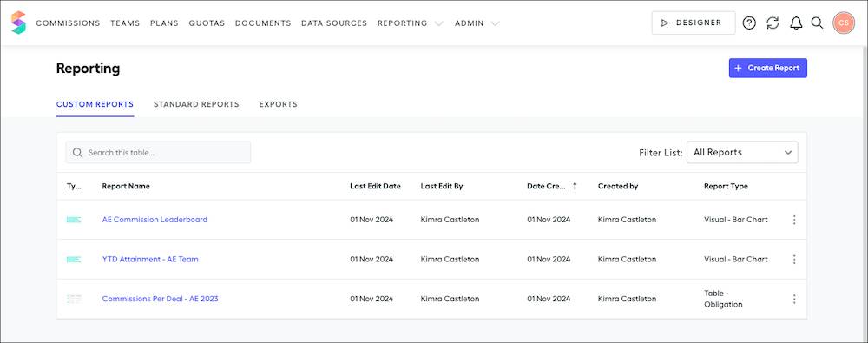Open Documents in top navigation
The image size is (868, 343).
263,23
